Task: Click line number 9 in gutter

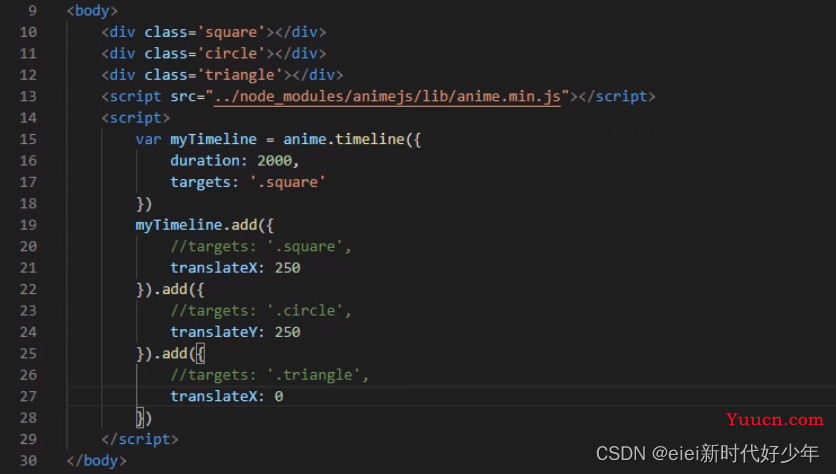Action: pos(33,11)
